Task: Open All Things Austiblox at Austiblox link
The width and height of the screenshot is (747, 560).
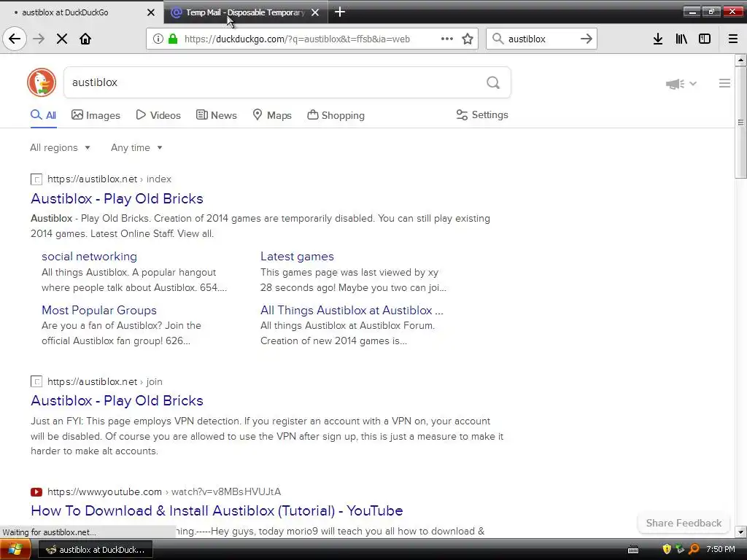Action: [352, 310]
